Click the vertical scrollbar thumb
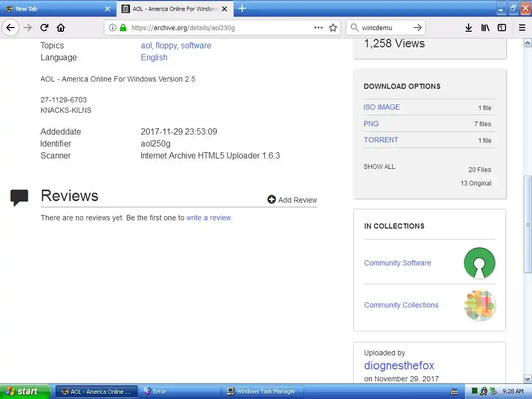 pos(528,224)
